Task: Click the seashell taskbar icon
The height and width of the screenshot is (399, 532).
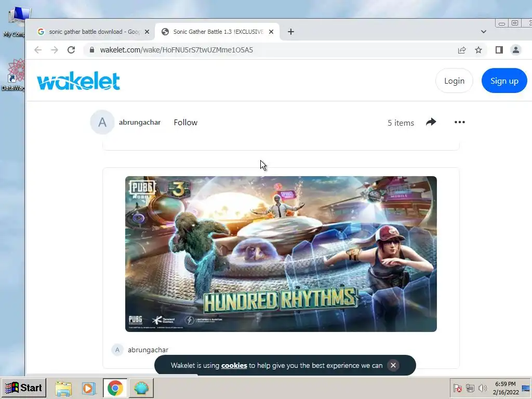Action: pyautogui.click(x=141, y=388)
